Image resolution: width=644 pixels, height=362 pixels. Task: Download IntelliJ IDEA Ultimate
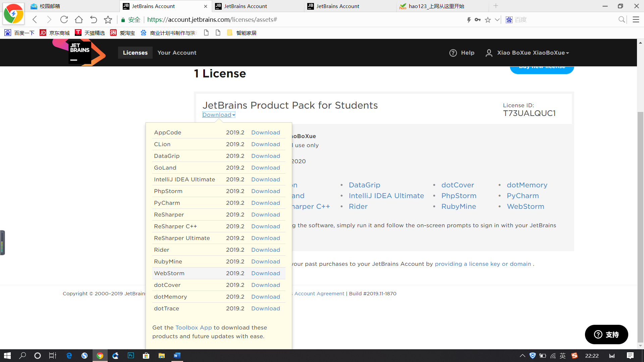(x=265, y=179)
